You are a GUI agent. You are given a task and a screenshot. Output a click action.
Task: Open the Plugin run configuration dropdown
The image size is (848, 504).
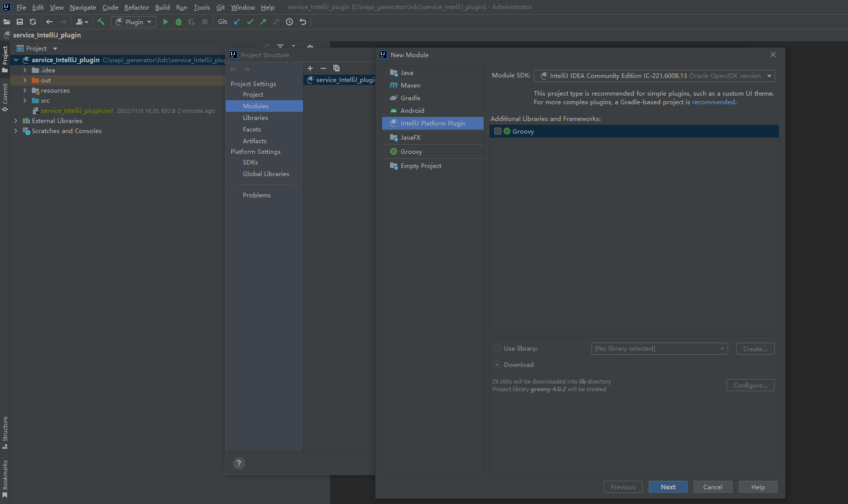pos(134,22)
